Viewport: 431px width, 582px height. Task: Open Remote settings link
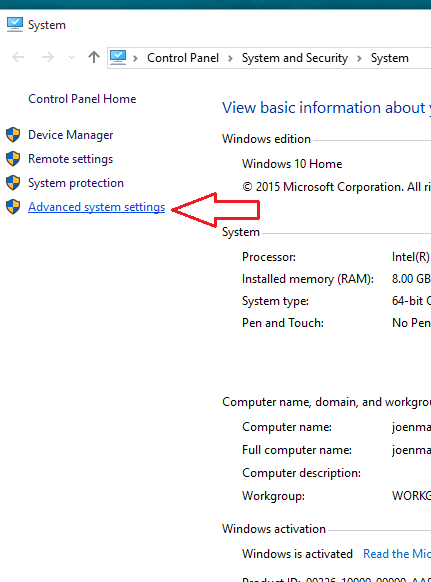click(71, 159)
